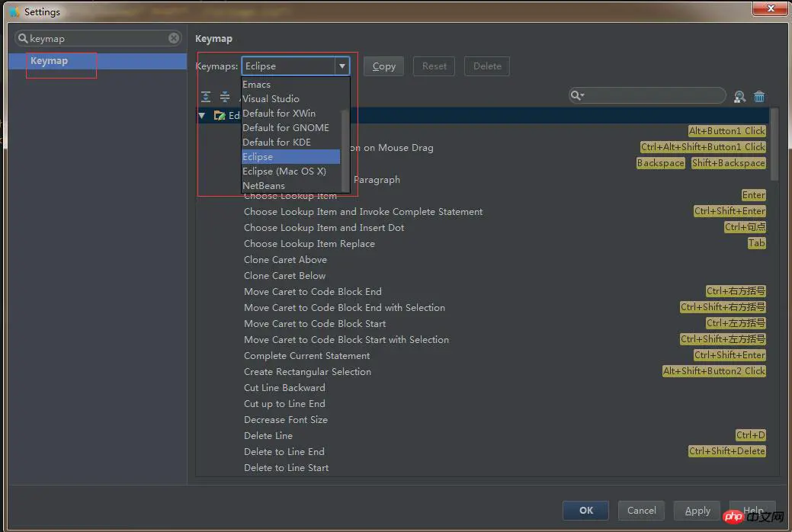Select Move Caret to Code Block Start with Selection

[x=346, y=339]
